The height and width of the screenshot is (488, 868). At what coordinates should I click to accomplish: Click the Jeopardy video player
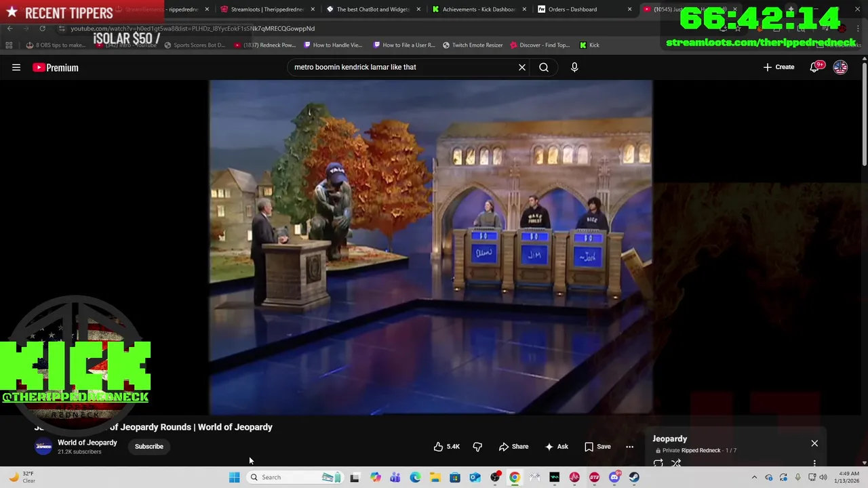(x=431, y=247)
